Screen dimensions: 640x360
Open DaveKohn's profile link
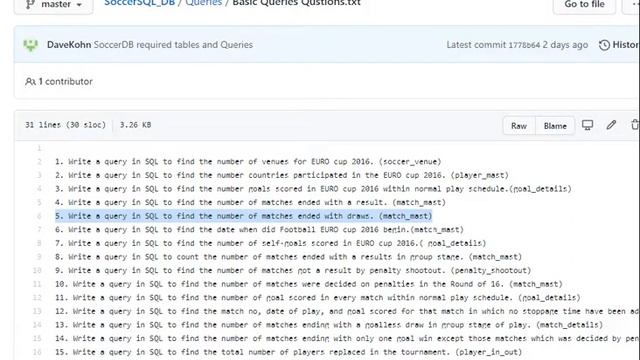coord(69,44)
